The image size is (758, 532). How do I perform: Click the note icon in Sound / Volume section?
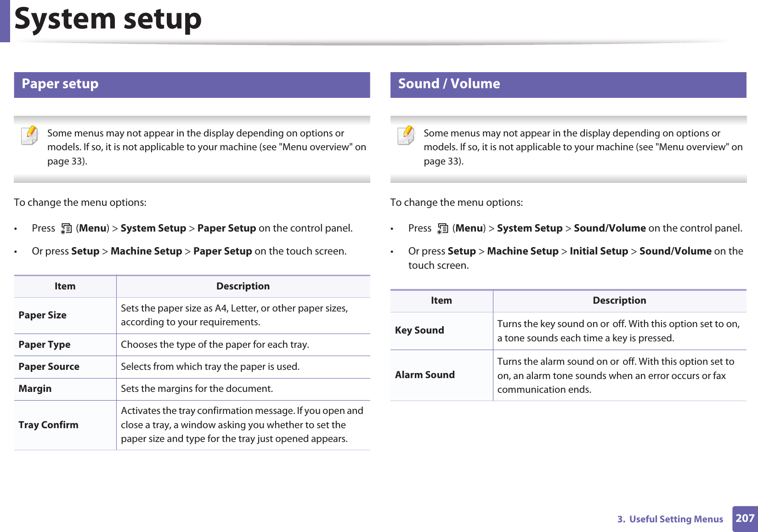pos(407,136)
